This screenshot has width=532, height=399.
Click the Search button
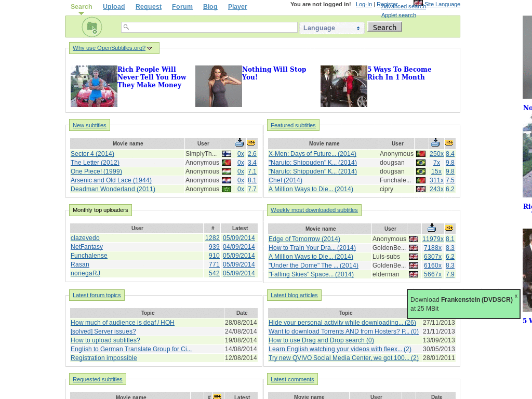pyautogui.click(x=385, y=27)
